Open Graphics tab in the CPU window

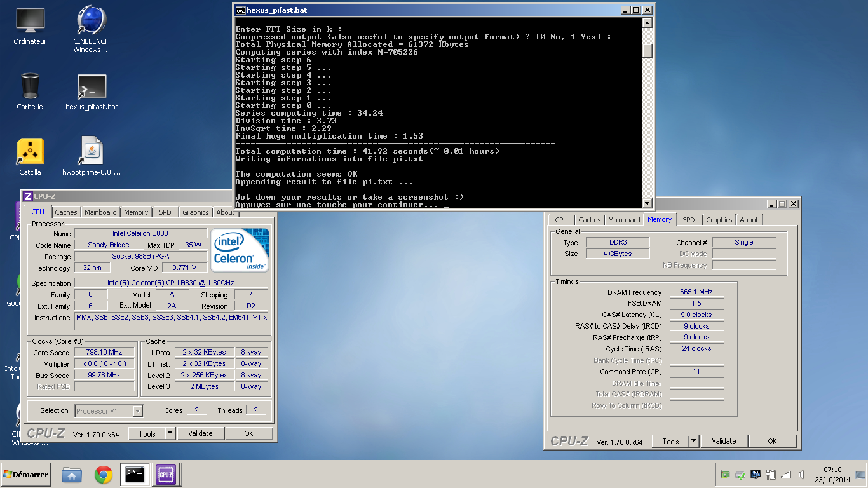point(195,212)
